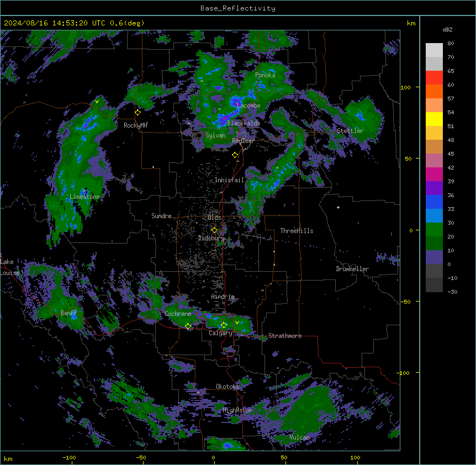Image resolution: width=476 pixels, height=465 pixels.
Task: Click the Cochrane town label
Action: [178, 314]
